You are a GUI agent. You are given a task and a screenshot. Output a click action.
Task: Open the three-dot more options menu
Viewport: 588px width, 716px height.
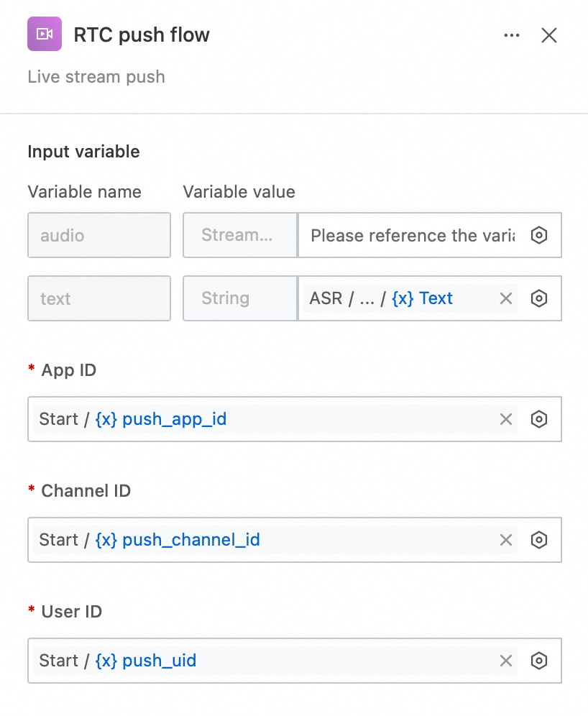click(x=512, y=35)
